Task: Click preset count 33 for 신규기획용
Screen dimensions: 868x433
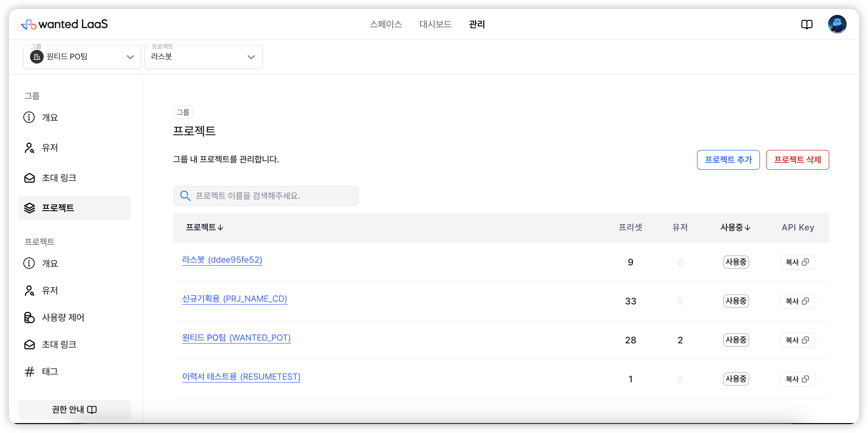Action: (x=630, y=301)
